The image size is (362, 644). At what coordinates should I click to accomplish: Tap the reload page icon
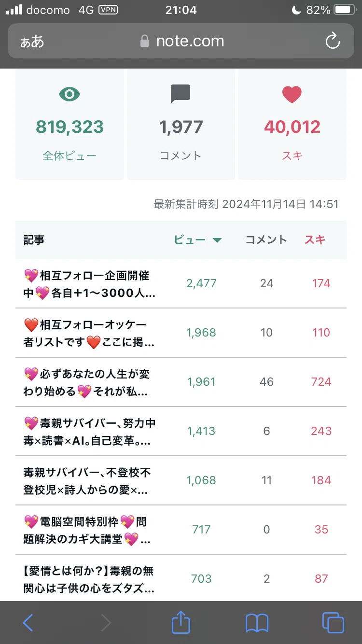333,41
